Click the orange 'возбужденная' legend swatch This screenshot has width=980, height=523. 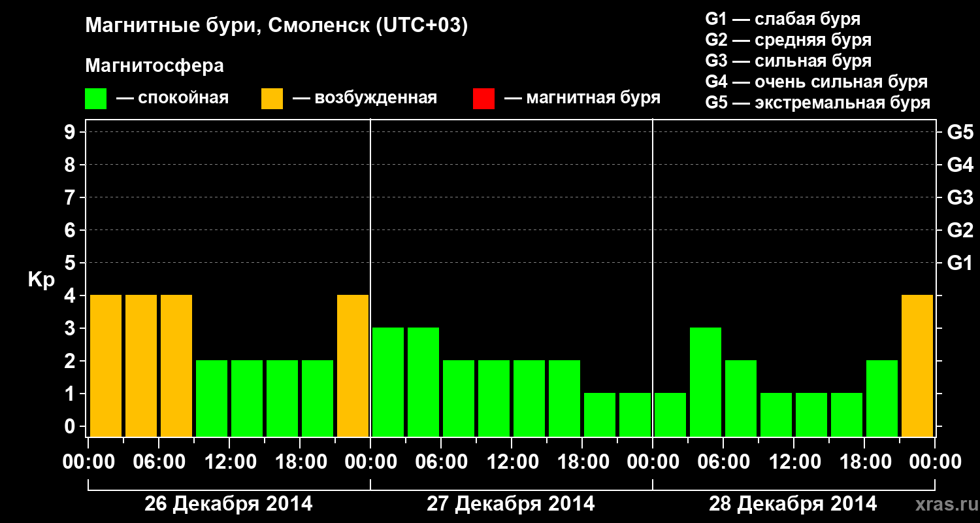[272, 99]
